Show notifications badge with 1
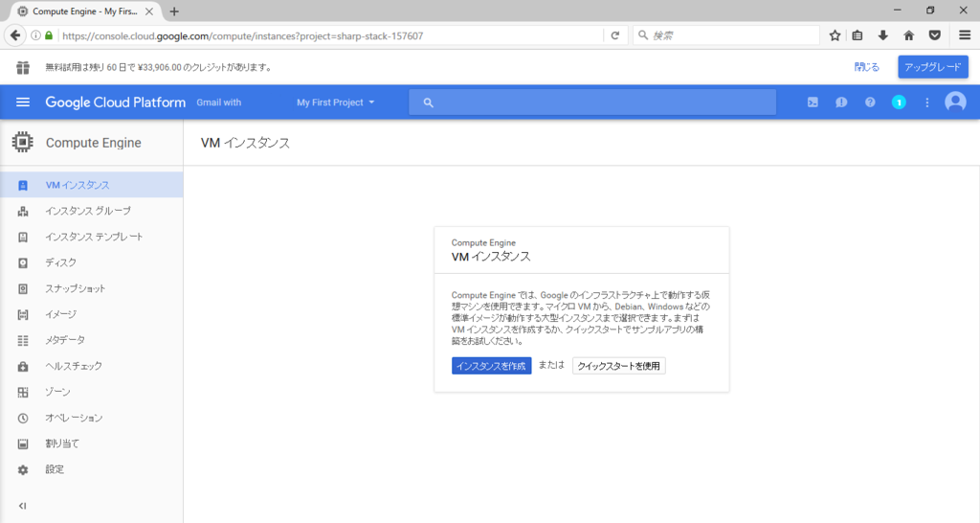The image size is (980, 523). click(899, 102)
